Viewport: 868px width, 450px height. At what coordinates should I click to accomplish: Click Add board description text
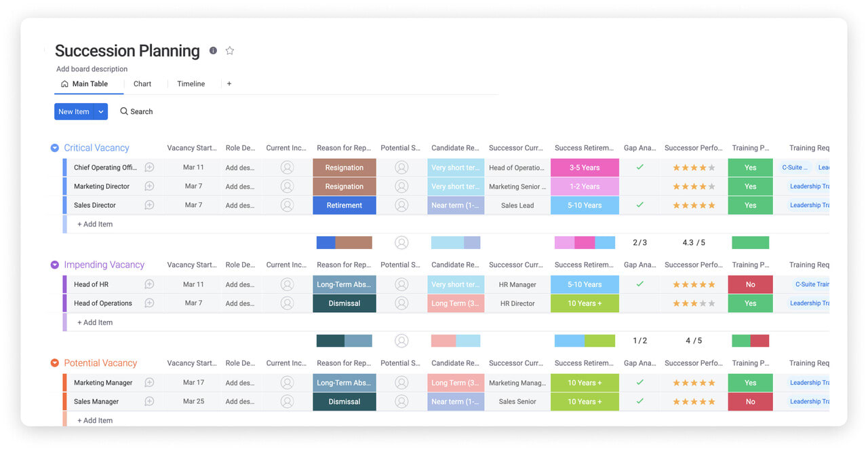coord(92,69)
